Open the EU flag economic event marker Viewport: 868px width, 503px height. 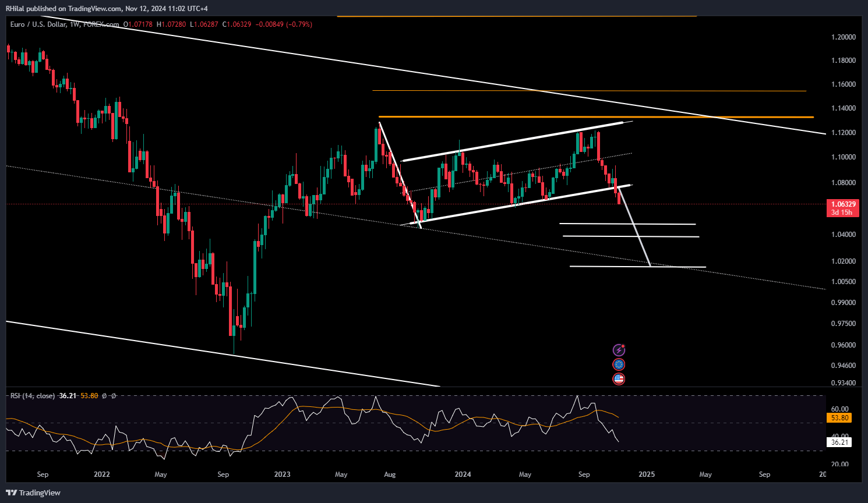(619, 364)
